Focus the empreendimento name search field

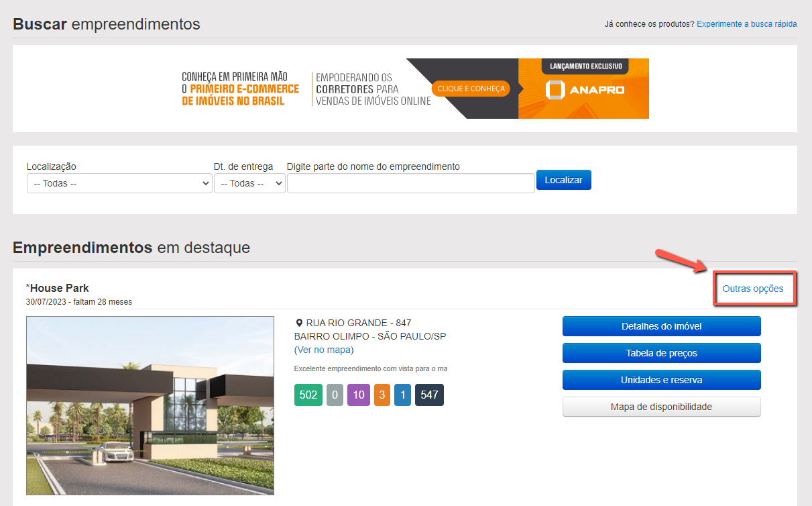point(410,183)
